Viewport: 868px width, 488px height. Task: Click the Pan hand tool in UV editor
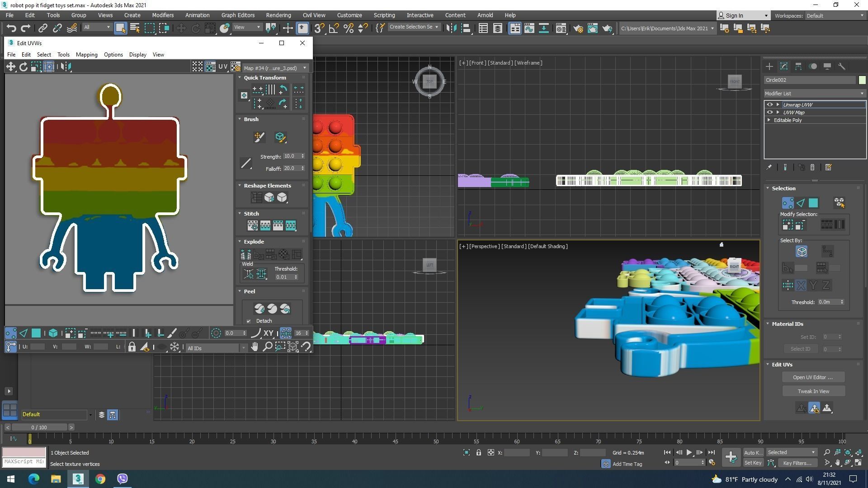255,347
